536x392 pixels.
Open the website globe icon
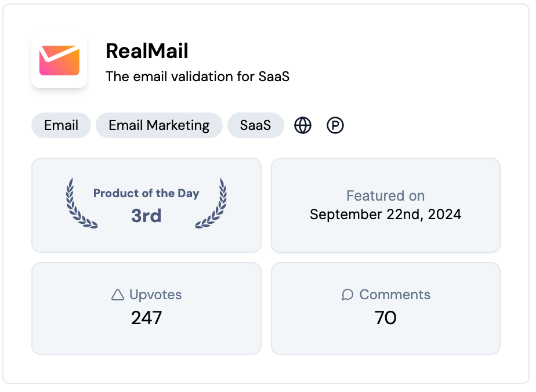[x=303, y=125]
